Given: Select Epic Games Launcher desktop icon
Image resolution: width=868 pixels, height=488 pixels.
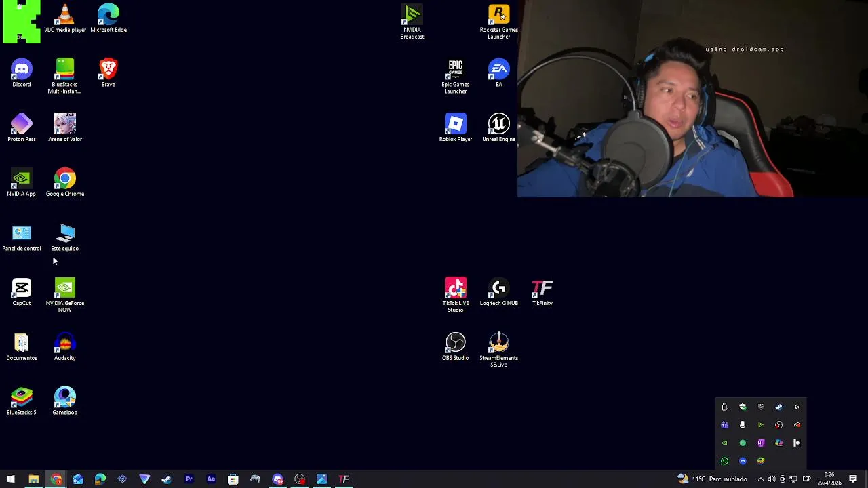Looking at the screenshot, I should [x=456, y=76].
